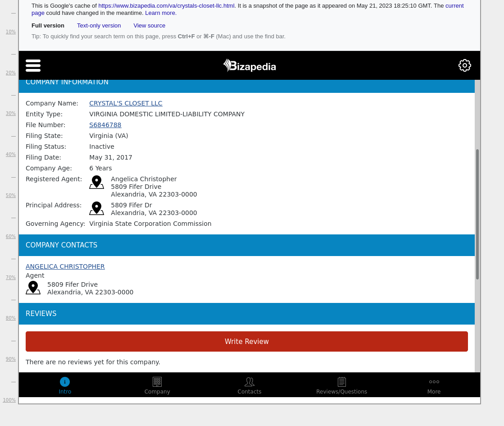Follow the current page link

(x=454, y=6)
